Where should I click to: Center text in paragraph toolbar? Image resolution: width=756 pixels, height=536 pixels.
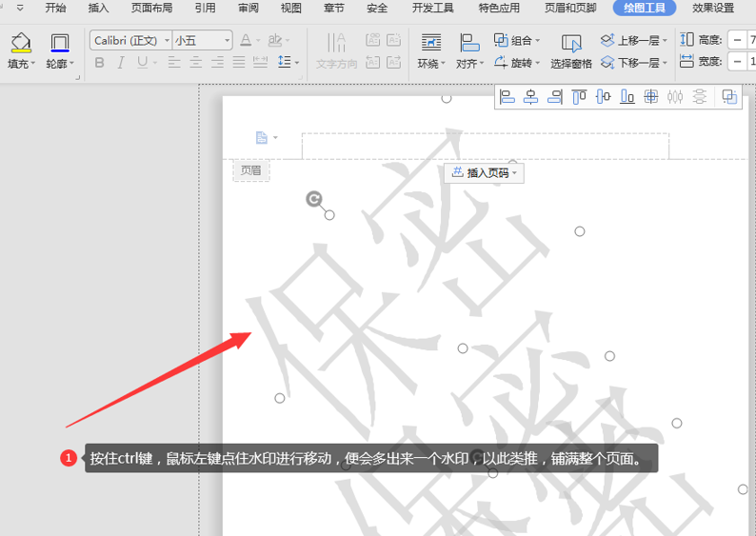point(196,62)
